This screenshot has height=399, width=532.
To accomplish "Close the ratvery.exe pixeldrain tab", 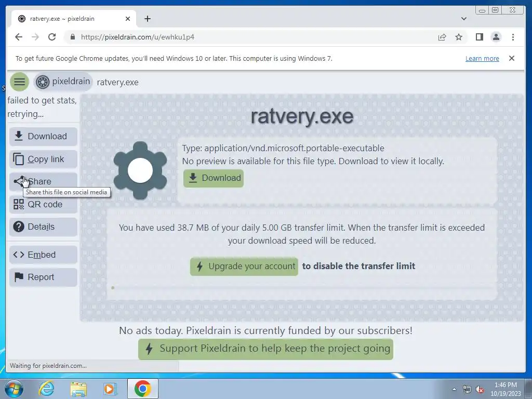I will point(128,19).
